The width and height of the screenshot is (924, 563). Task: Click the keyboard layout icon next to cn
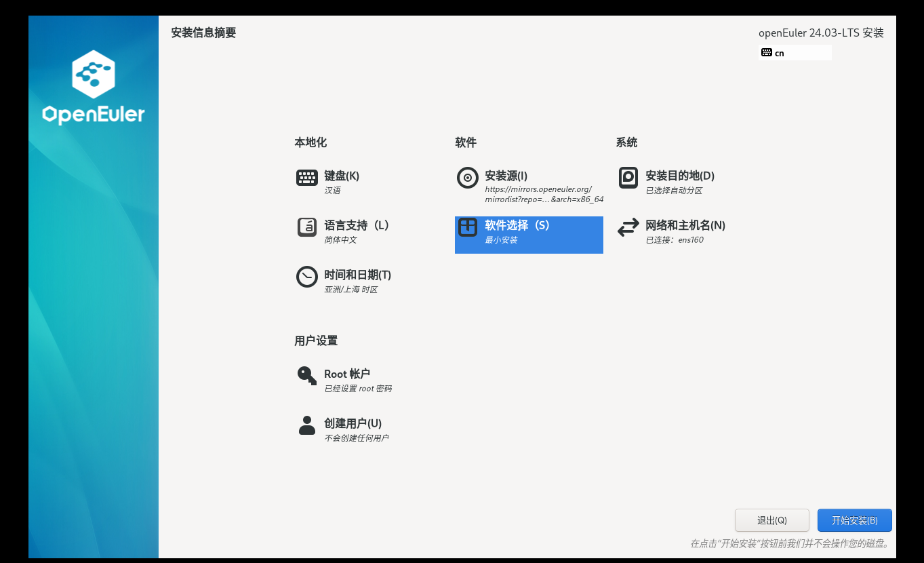[767, 52]
